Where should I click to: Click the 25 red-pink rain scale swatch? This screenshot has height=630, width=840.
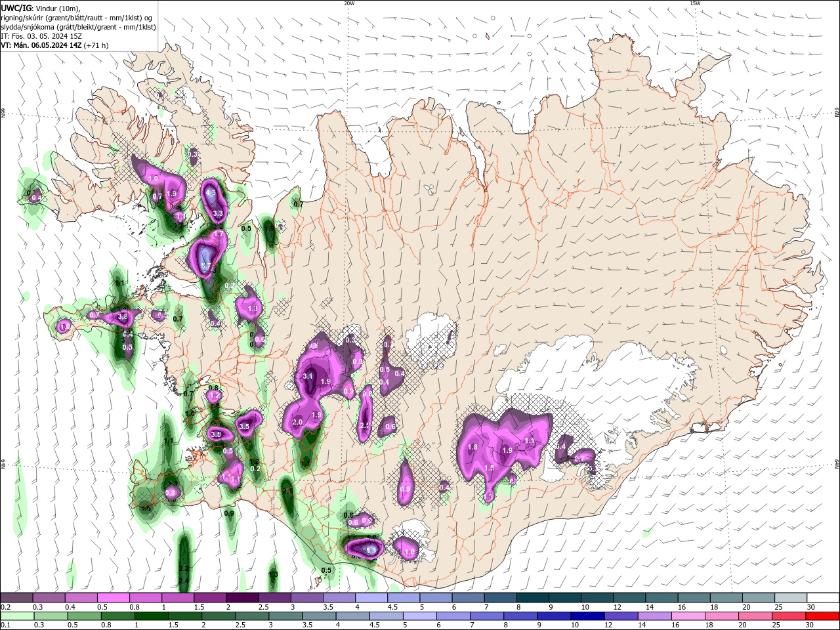[x=789, y=616]
